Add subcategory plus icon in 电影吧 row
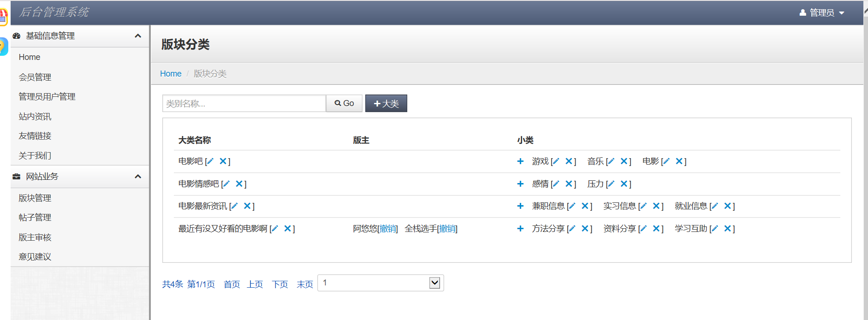 (520, 161)
